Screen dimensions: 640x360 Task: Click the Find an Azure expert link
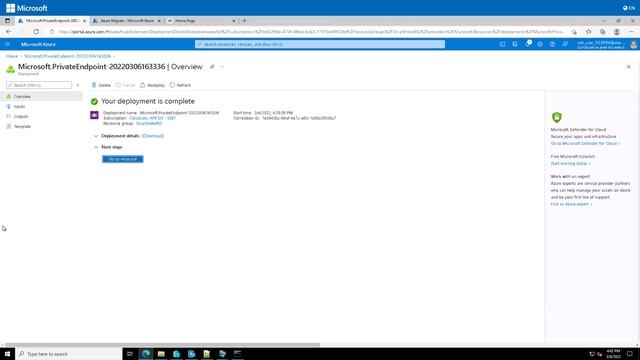571,204
